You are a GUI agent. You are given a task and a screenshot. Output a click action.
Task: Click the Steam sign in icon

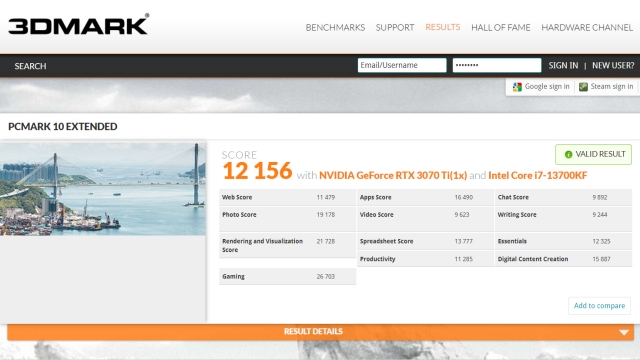[583, 87]
